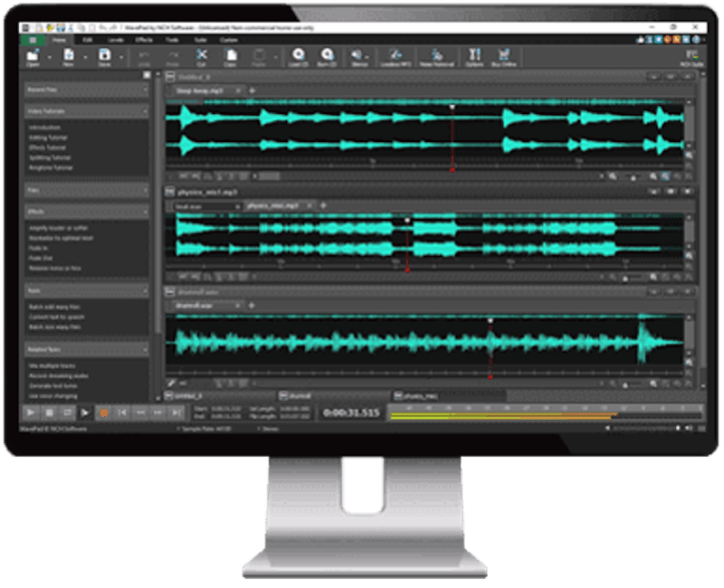
Task: Click the Burn CD toolbar icon
Action: coord(327,57)
